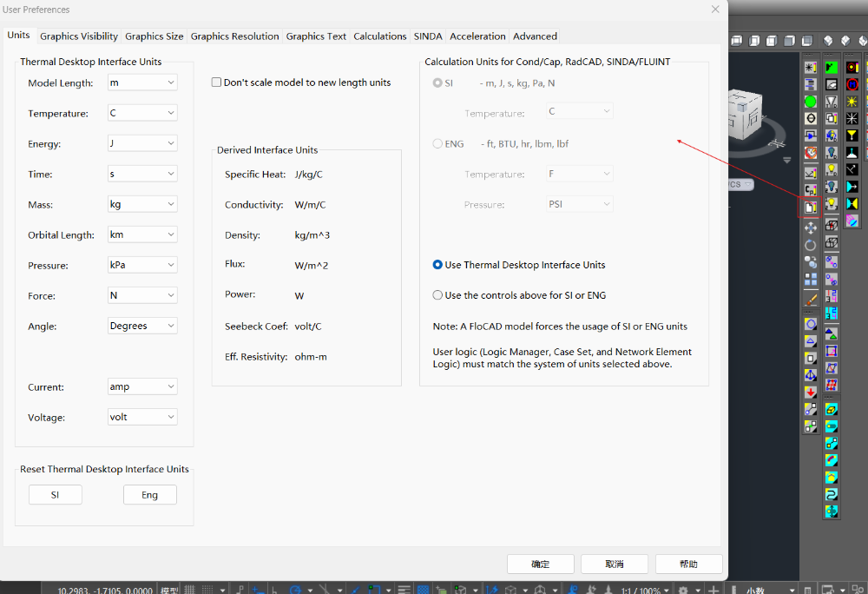Click the red down-arrow icon in toolbar

(810, 393)
